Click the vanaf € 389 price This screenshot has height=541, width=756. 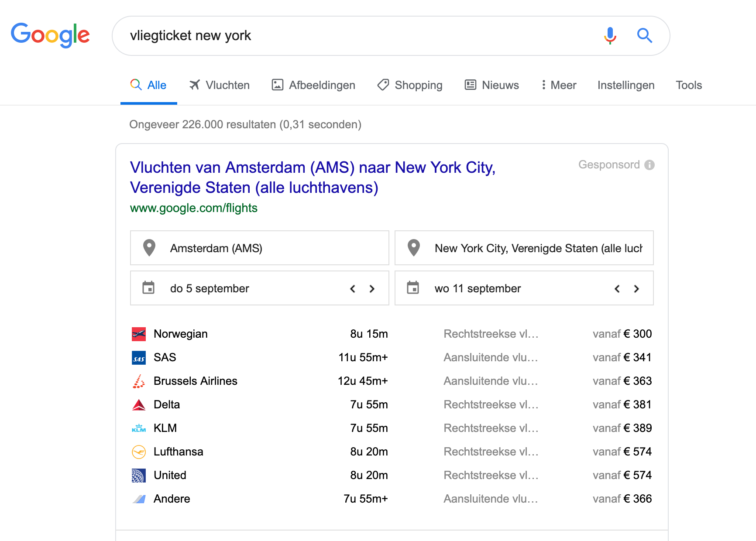coord(622,428)
